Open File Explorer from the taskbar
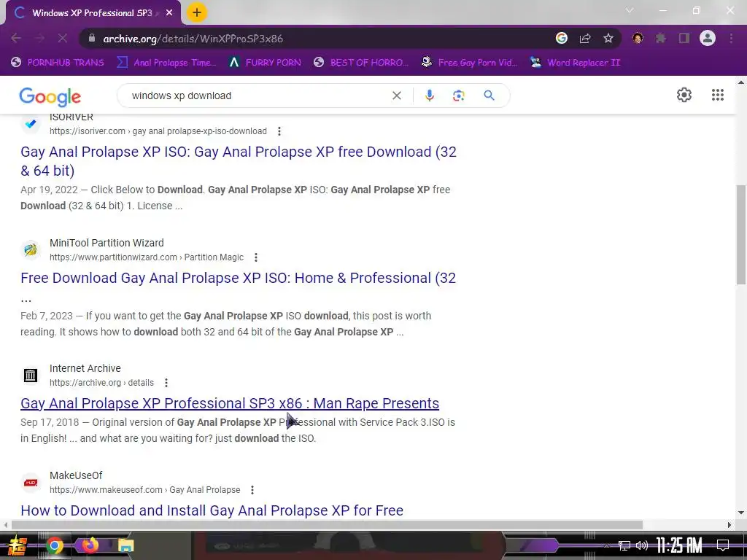Viewport: 747px width, 560px height. click(125, 545)
